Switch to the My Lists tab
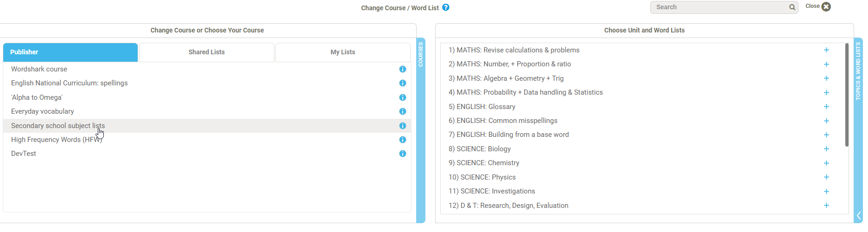This screenshot has width=868, height=232. tap(343, 52)
